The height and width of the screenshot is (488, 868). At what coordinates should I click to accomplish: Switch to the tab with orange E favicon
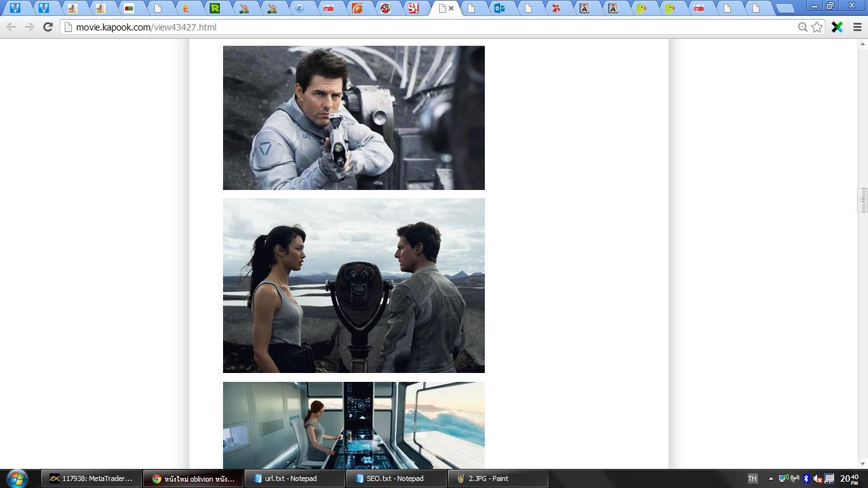pyautogui.click(x=186, y=8)
